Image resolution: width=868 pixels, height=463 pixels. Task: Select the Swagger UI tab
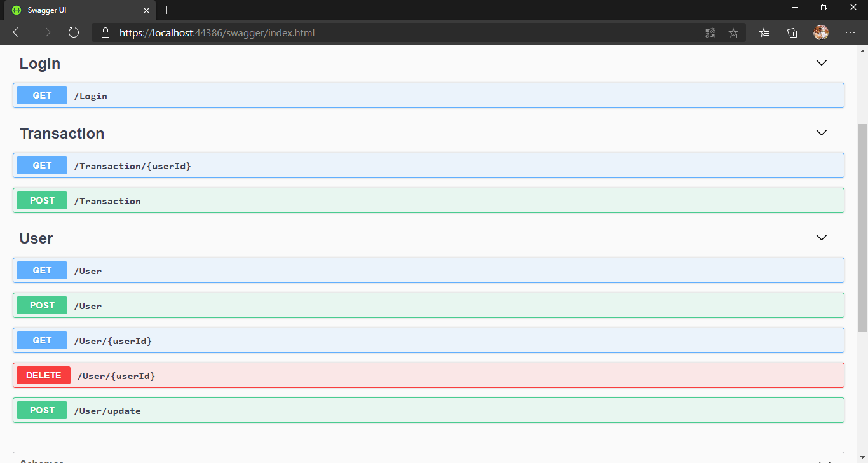coord(79,10)
